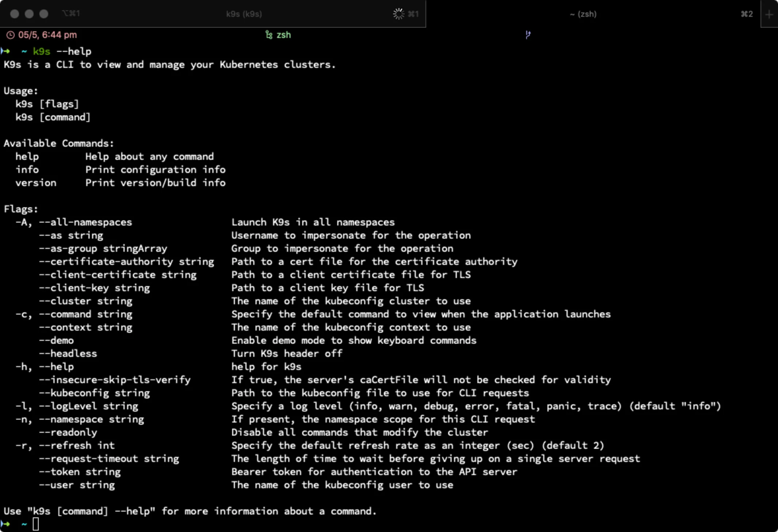778x532 pixels.
Task: Click the '(default "info")' text
Action: click(675, 406)
